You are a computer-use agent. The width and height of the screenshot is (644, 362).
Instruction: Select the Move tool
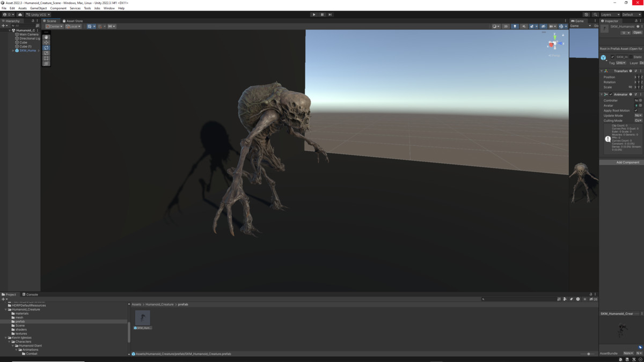46,42
